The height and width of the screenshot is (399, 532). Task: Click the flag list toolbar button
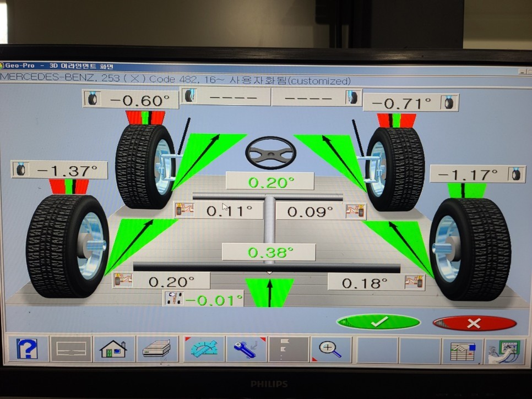[x=288, y=349]
